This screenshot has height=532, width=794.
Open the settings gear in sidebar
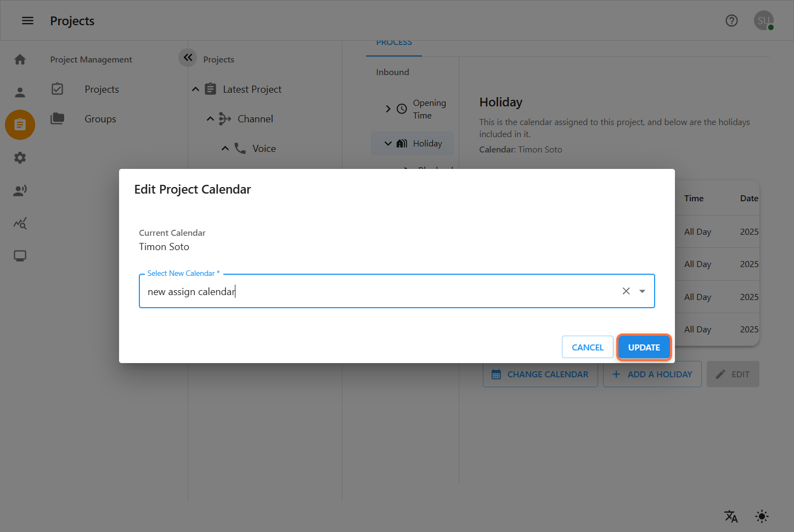pyautogui.click(x=20, y=158)
